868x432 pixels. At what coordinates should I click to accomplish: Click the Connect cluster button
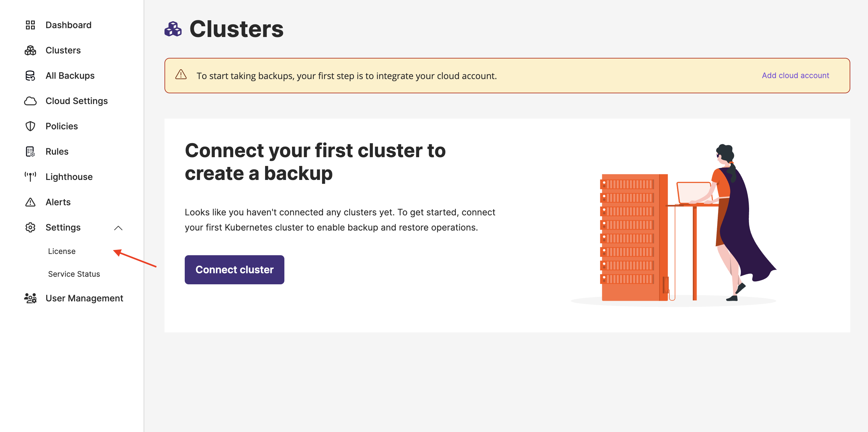[234, 269]
